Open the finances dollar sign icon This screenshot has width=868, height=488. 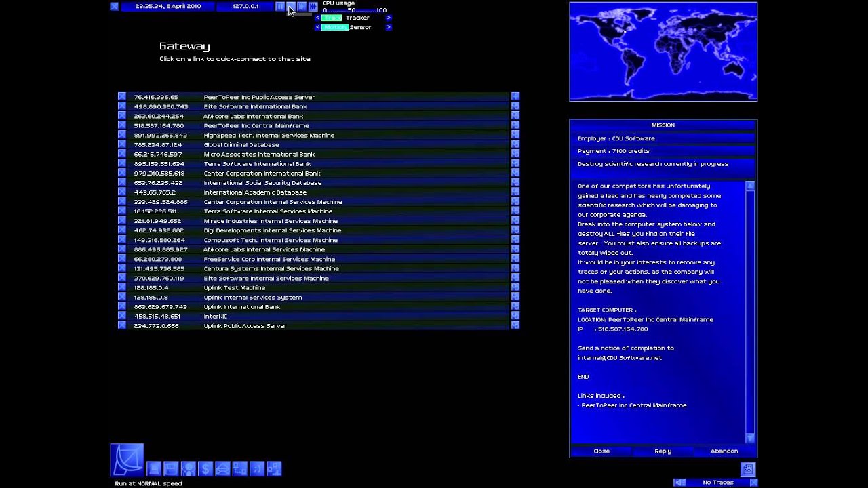pos(205,468)
